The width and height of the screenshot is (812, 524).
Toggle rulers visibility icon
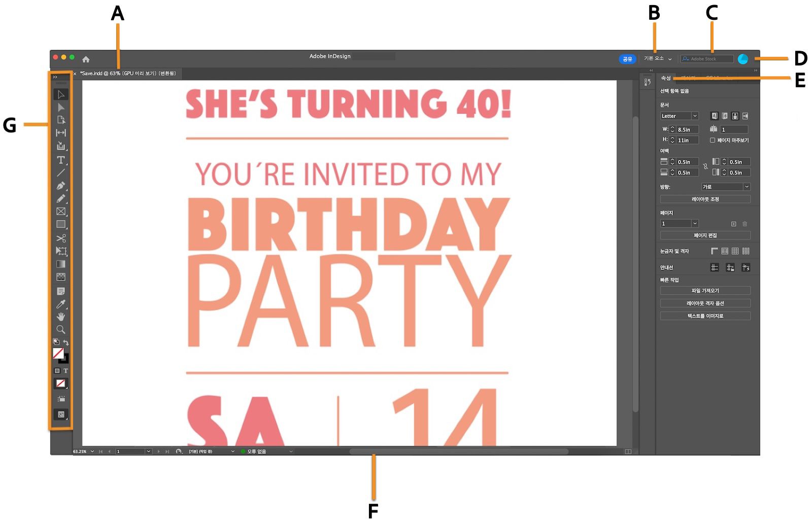click(x=715, y=251)
